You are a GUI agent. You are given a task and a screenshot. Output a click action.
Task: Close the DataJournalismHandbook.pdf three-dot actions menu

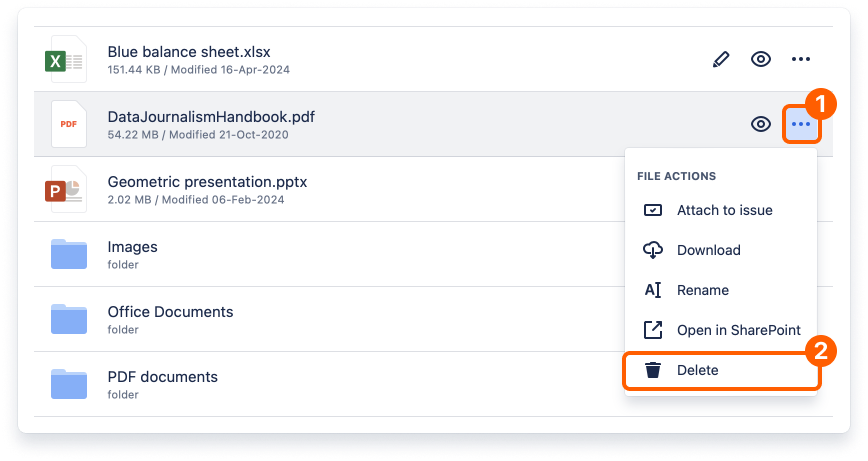click(801, 124)
